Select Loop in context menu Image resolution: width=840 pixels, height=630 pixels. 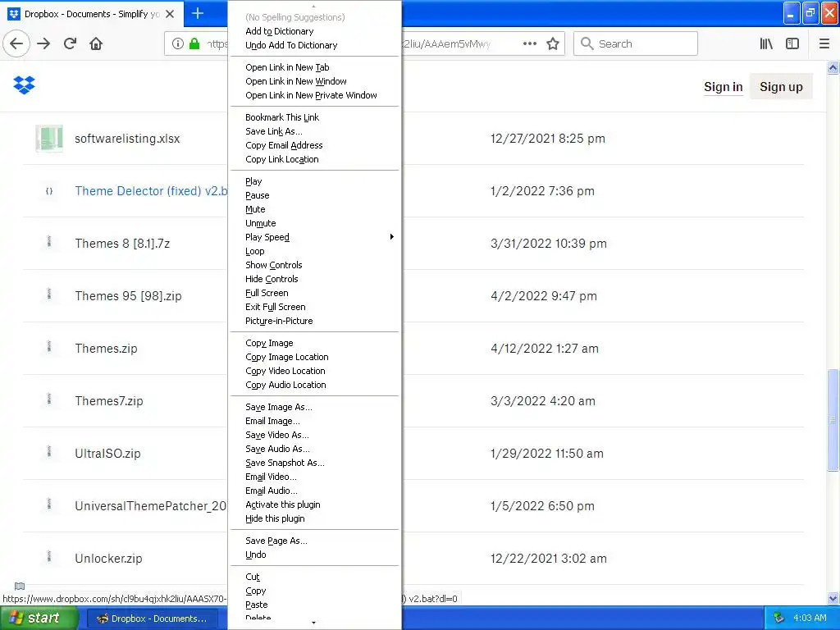(x=254, y=251)
